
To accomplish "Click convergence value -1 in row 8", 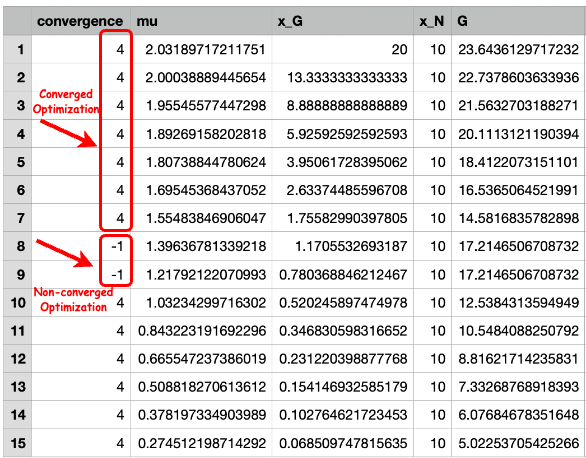I will pyautogui.click(x=117, y=246).
